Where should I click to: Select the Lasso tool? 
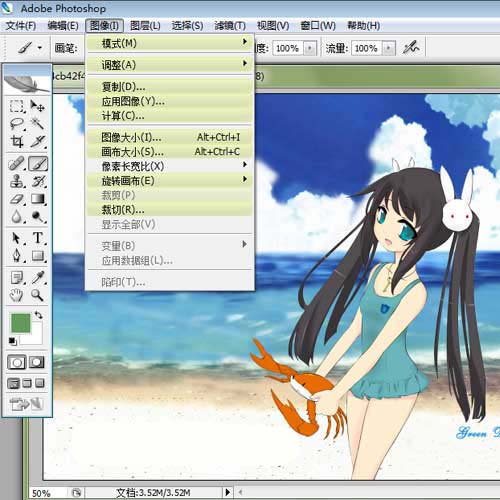tap(17, 124)
